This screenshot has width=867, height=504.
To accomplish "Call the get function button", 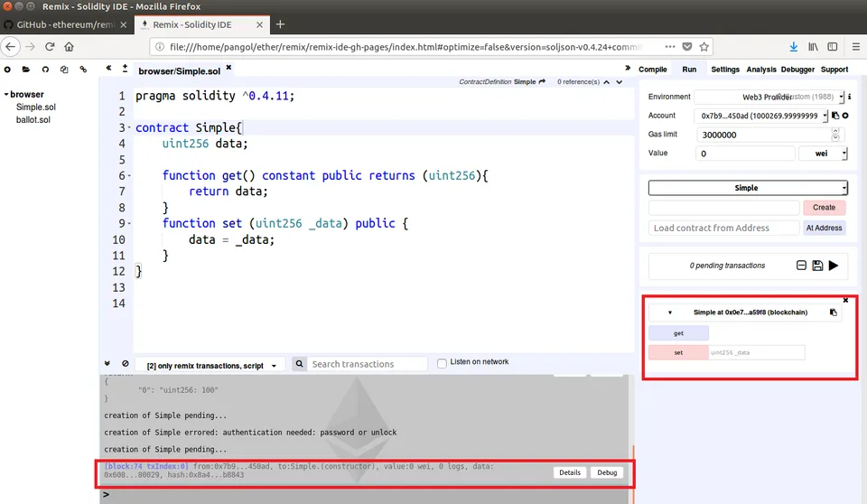I will point(678,333).
